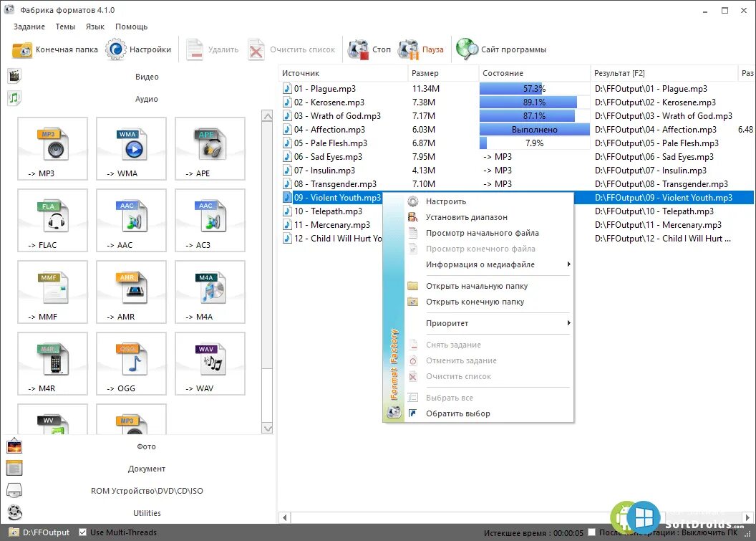The image size is (756, 541).
Task: Click the Результат [F2] column header
Action: [x=664, y=73]
